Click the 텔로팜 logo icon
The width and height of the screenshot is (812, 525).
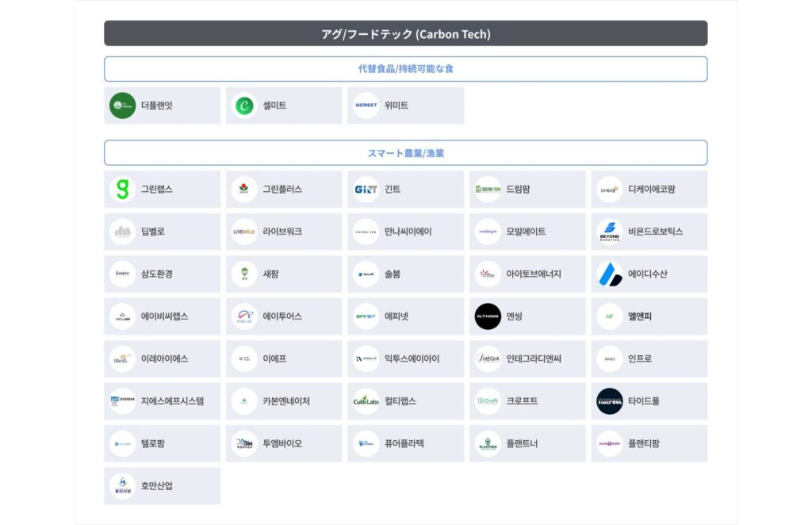point(123,444)
